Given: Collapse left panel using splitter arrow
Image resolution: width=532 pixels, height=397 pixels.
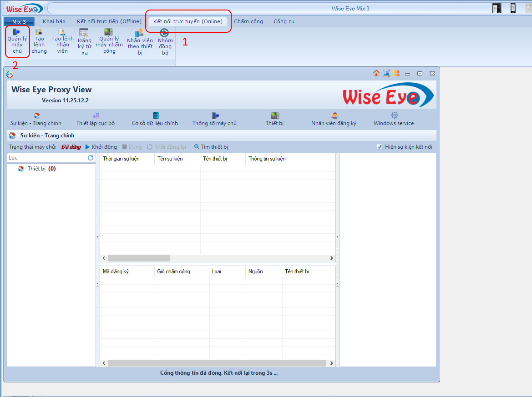Looking at the screenshot, I should click(x=98, y=236).
